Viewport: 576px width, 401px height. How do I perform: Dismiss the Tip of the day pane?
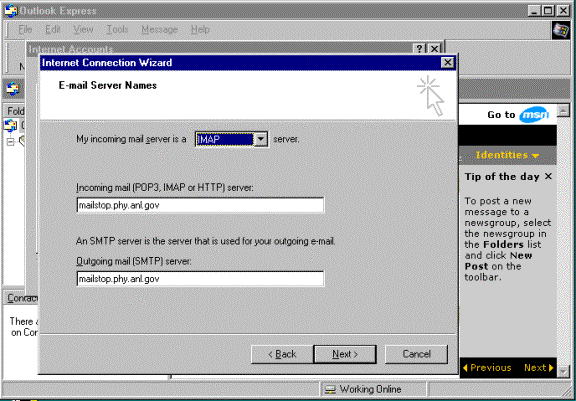pos(548,177)
